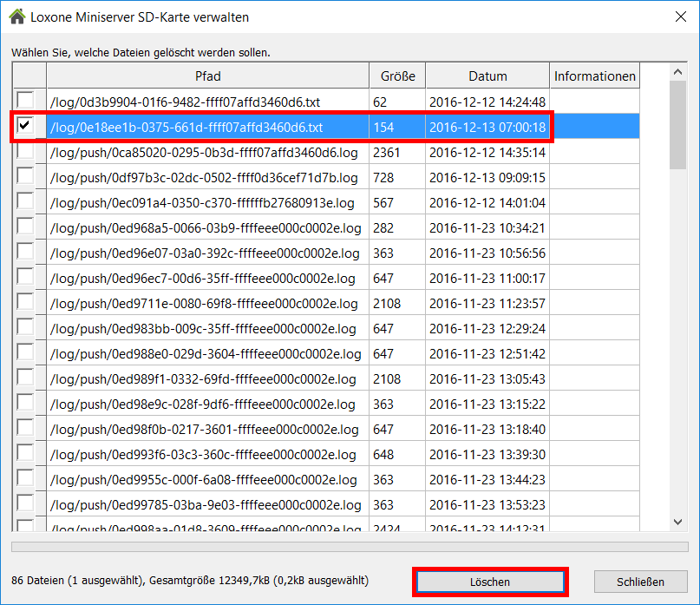Image resolution: width=700 pixels, height=605 pixels.
Task: Click the Datum column header
Action: pyautogui.click(x=487, y=76)
